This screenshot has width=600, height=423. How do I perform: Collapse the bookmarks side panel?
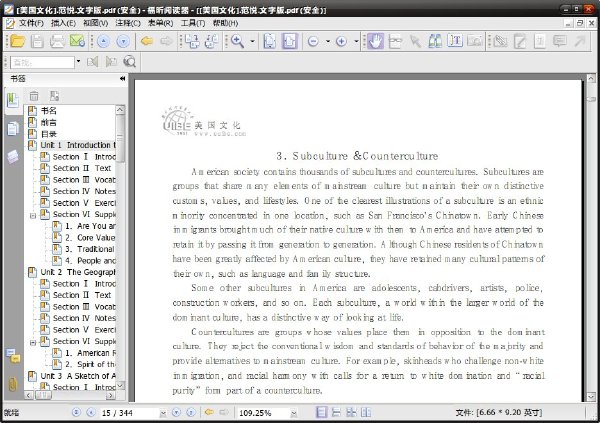(x=122, y=78)
